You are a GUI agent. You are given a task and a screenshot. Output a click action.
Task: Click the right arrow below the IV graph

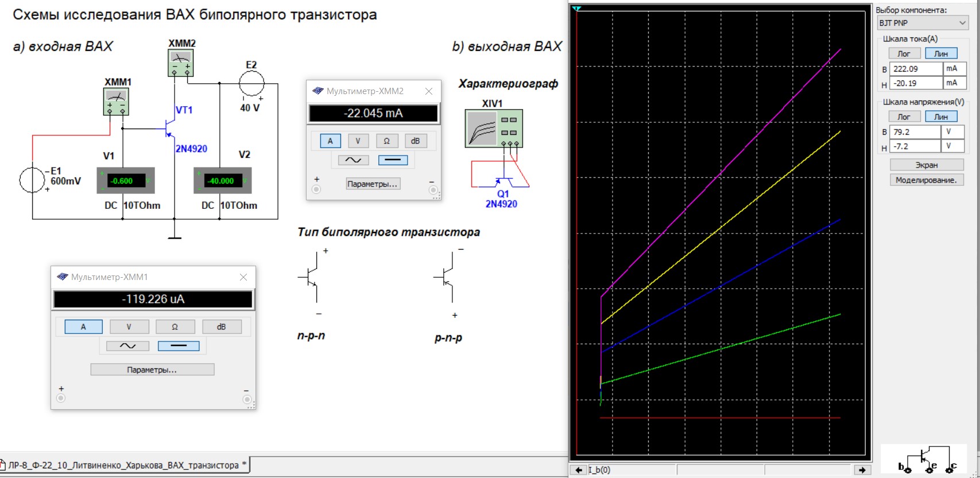[x=862, y=470]
